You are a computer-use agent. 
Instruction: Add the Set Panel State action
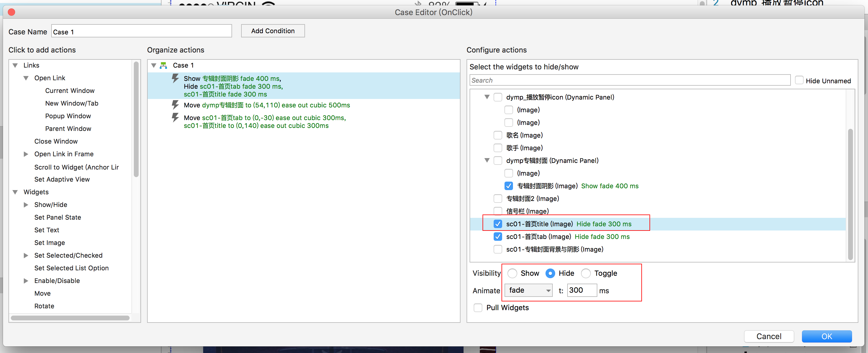pyautogui.click(x=57, y=218)
